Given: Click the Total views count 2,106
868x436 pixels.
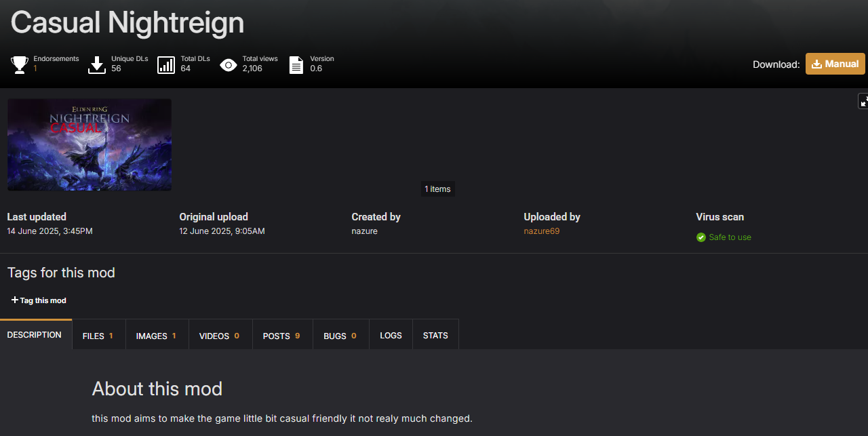Looking at the screenshot, I should (x=252, y=68).
